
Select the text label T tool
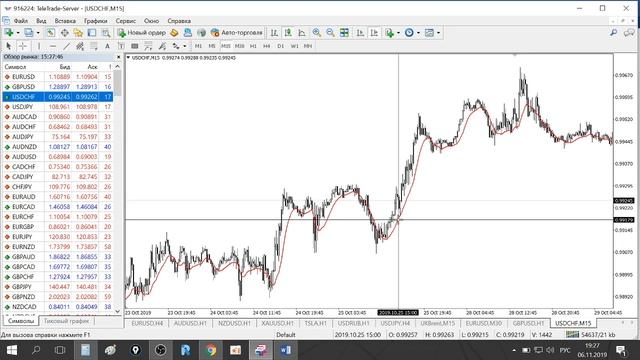pos(121,46)
